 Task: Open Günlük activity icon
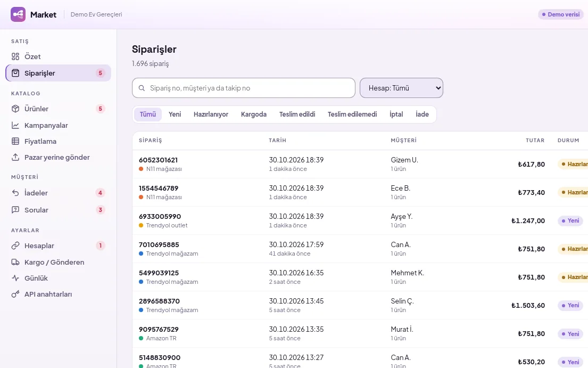coord(15,278)
